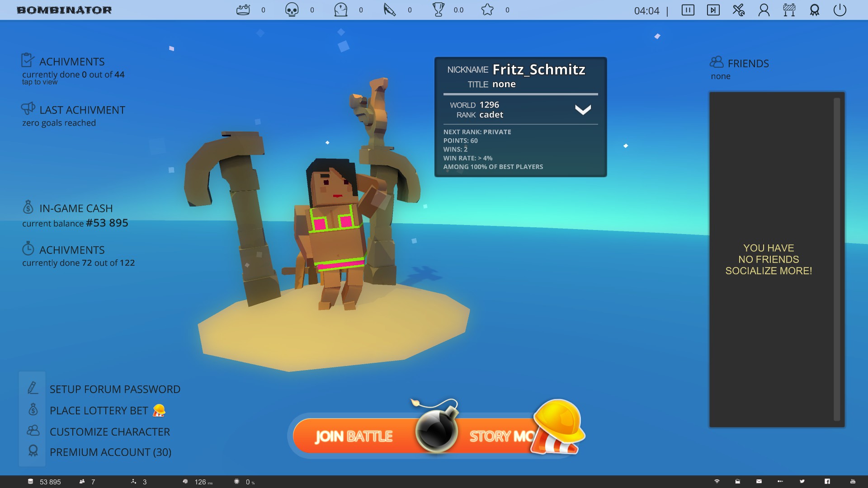Select CUSTOMIZE CHARACTER menu entry
Viewport: 868px width, 488px height.
(110, 432)
